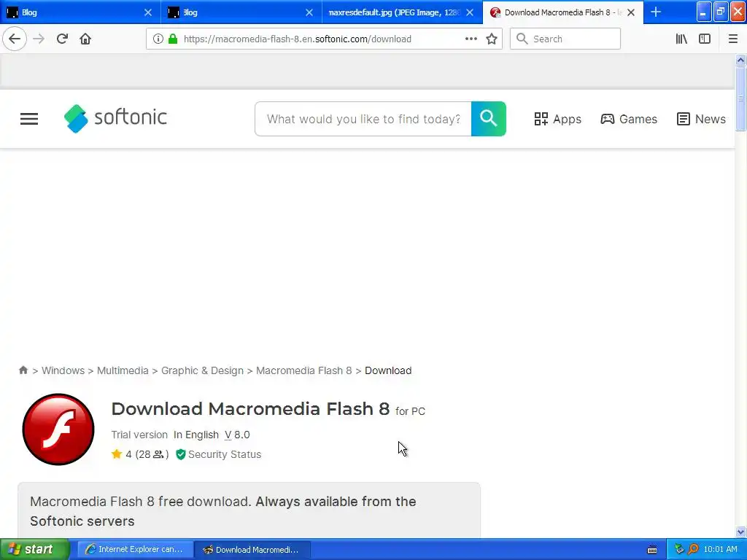Viewport: 747px width, 560px height.
Task: Click the rating count (28)
Action: point(152,454)
